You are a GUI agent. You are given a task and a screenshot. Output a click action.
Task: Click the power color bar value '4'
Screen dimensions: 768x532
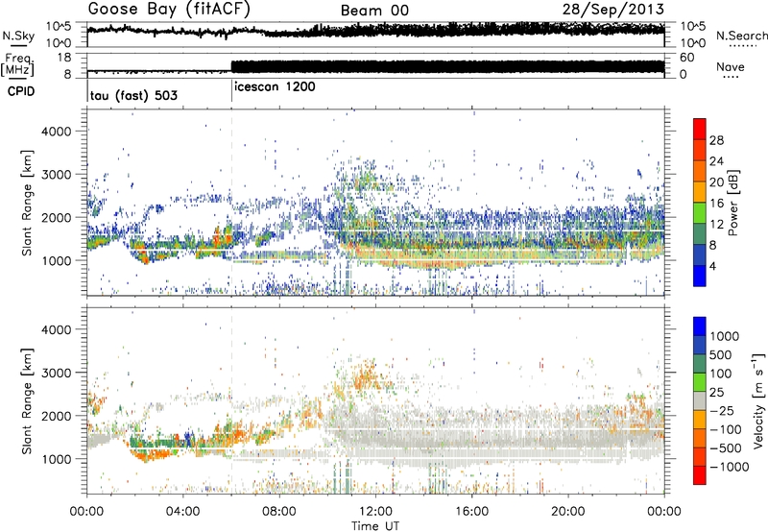(713, 267)
